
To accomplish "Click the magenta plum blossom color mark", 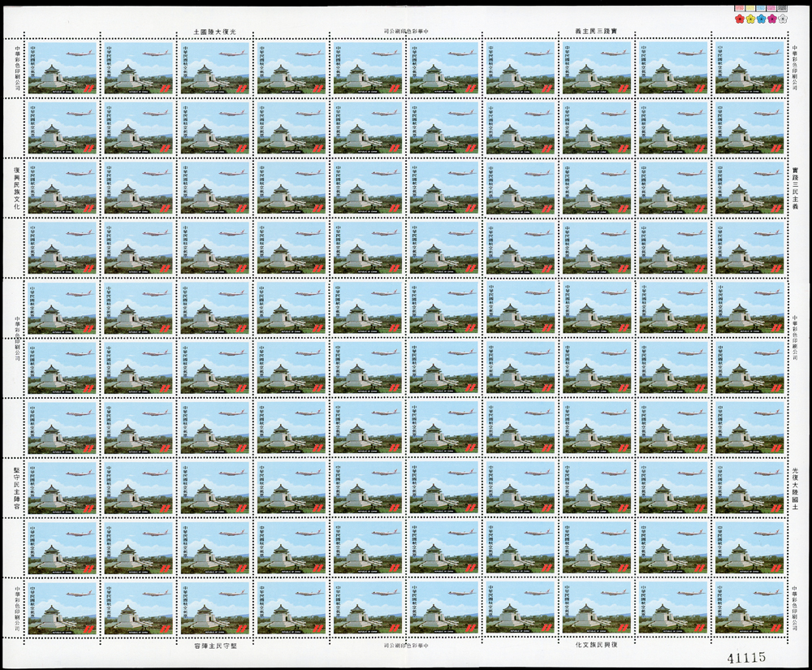I will pos(772,19).
